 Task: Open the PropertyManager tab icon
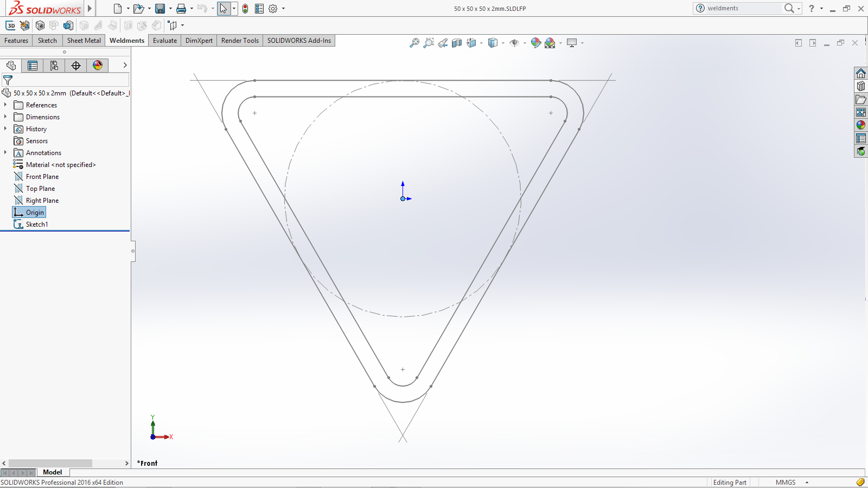pos(33,66)
